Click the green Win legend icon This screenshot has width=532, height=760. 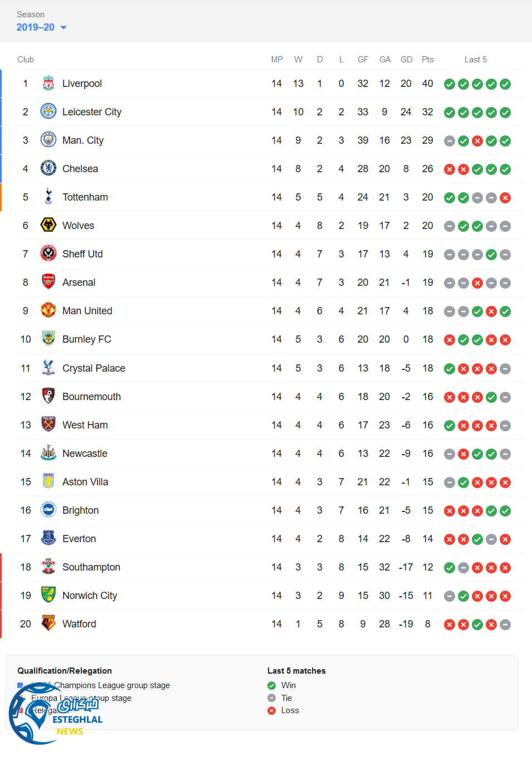point(272,685)
